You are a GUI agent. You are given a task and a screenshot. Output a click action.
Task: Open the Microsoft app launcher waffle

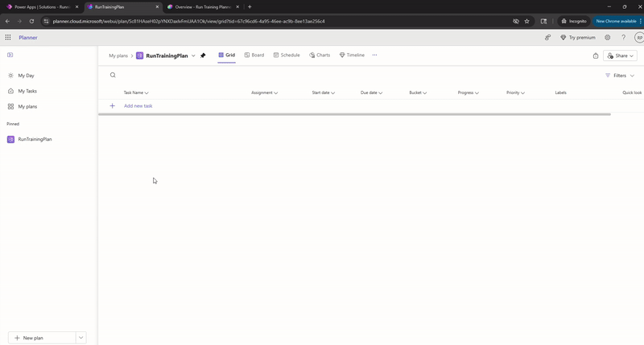8,37
